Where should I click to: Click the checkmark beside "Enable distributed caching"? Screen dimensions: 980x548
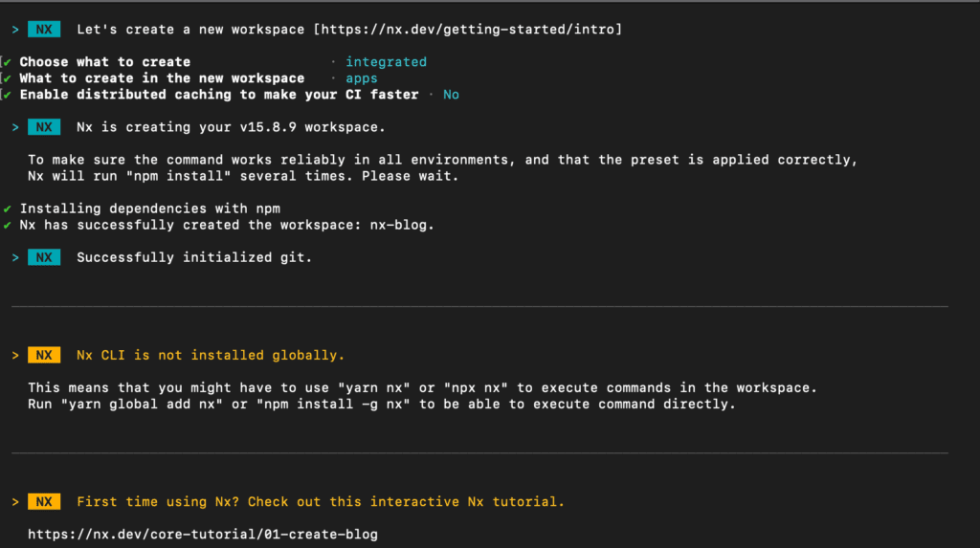[x=7, y=95]
